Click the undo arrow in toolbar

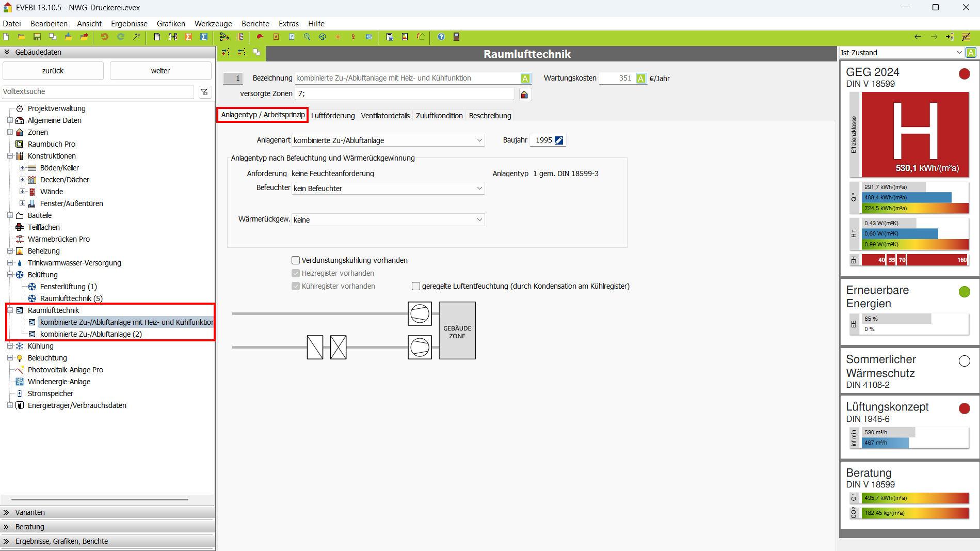click(104, 37)
